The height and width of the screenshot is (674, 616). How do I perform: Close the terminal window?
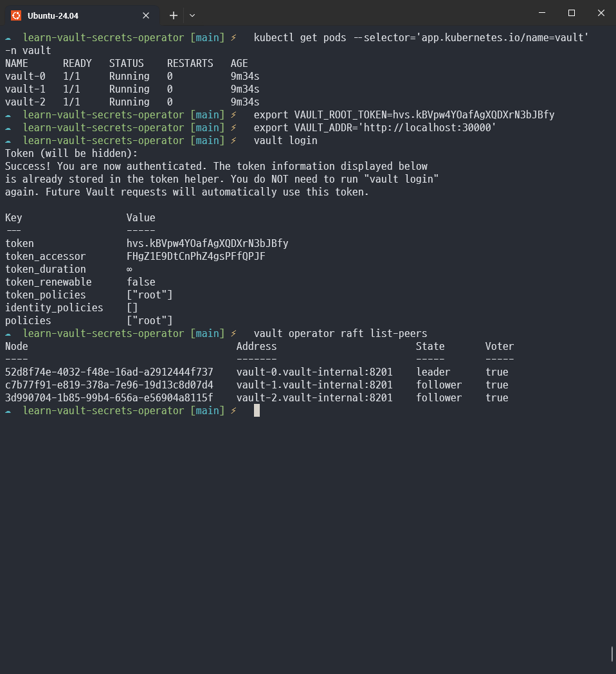[x=601, y=13]
